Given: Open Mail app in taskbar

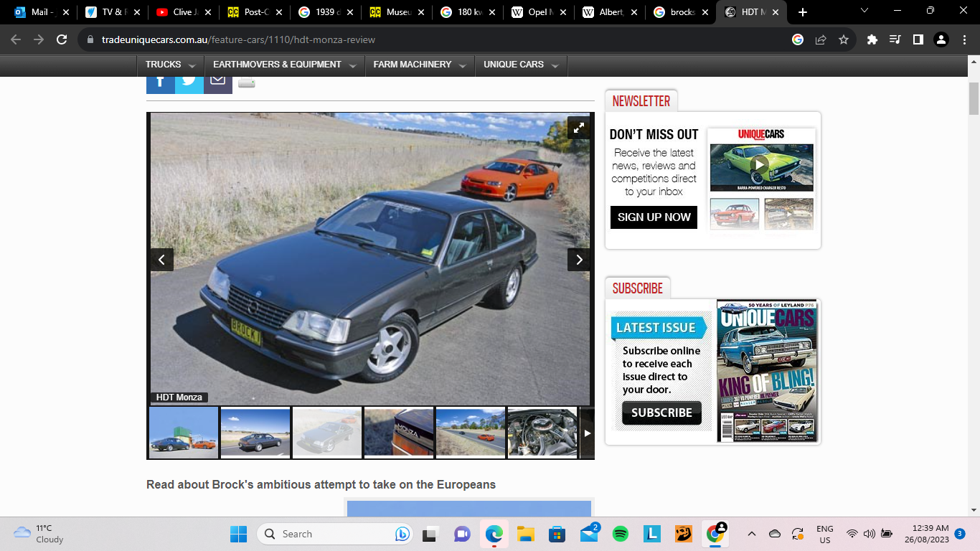Looking at the screenshot, I should [x=589, y=534].
